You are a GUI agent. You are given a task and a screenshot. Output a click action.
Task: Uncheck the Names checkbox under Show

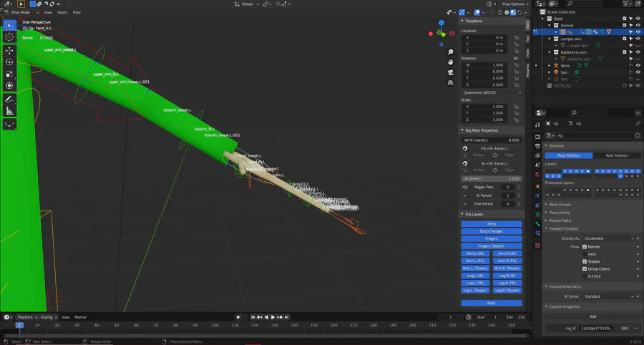click(585, 247)
